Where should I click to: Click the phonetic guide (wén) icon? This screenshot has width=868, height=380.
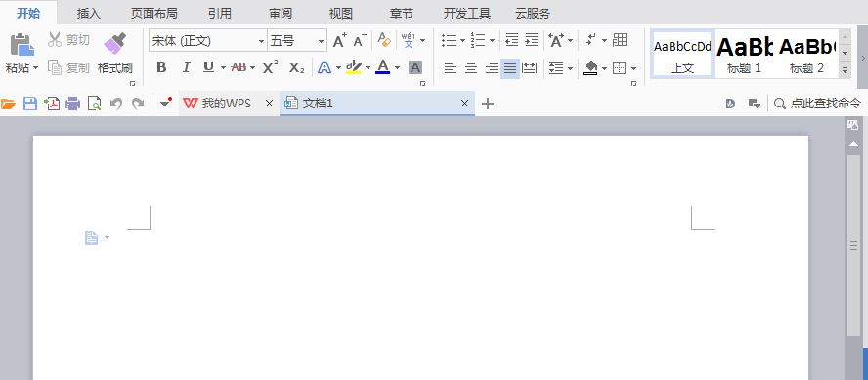409,40
